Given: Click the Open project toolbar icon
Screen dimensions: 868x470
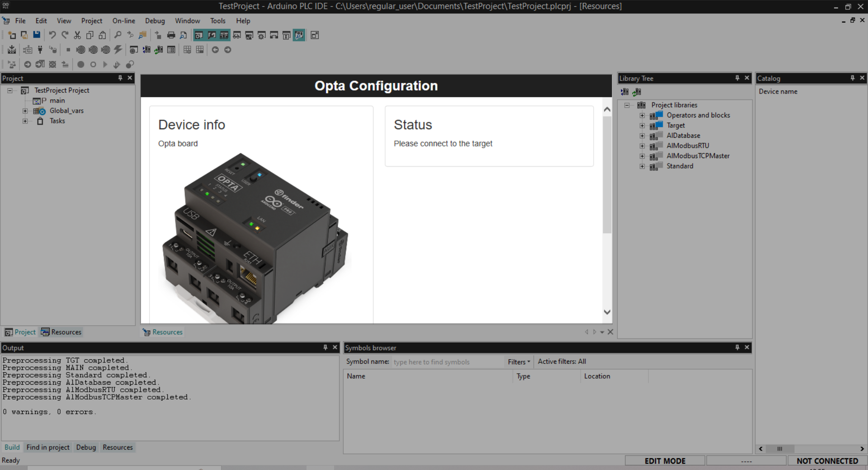Looking at the screenshot, I should click(x=24, y=35).
